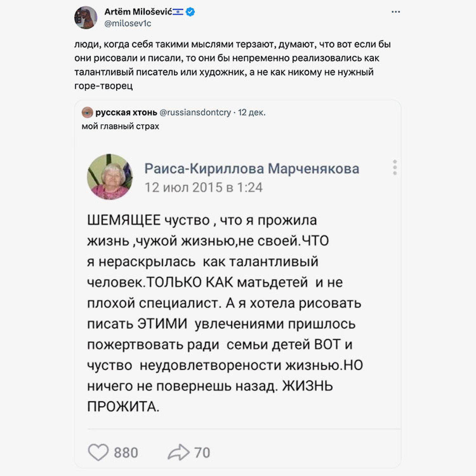The width and height of the screenshot is (476, 476).
Task: Click the 12 июл 2015 в 1:24 timestamp
Action: [x=203, y=188]
